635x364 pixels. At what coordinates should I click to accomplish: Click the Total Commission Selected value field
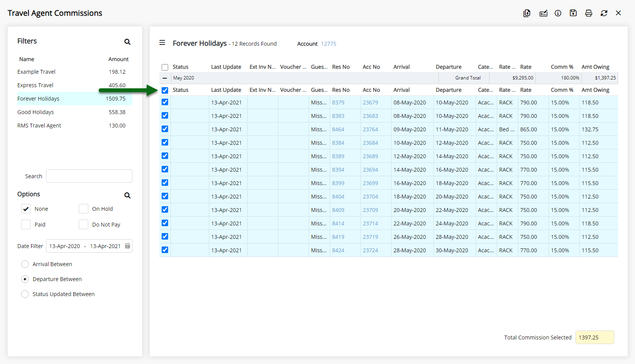(x=595, y=338)
